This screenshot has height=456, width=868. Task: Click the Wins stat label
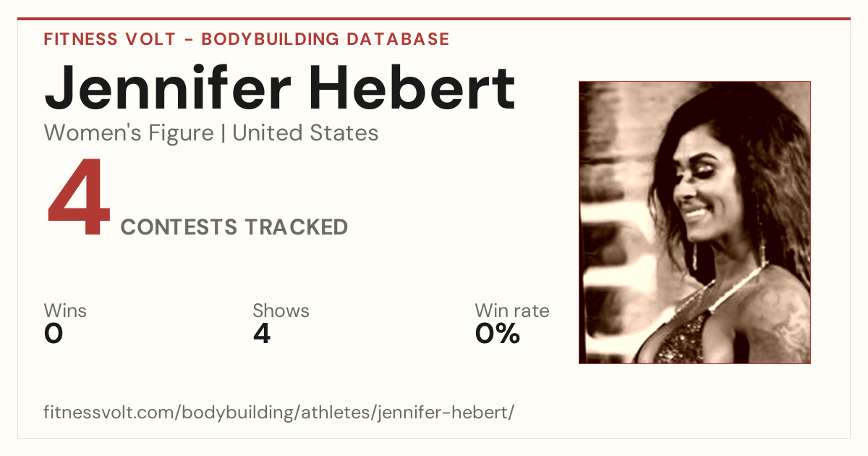65,311
